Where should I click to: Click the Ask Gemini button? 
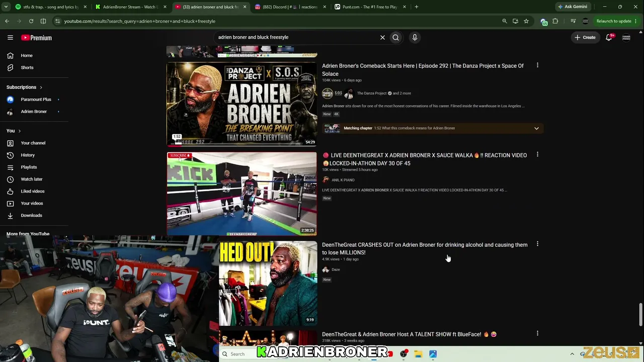[573, 7]
